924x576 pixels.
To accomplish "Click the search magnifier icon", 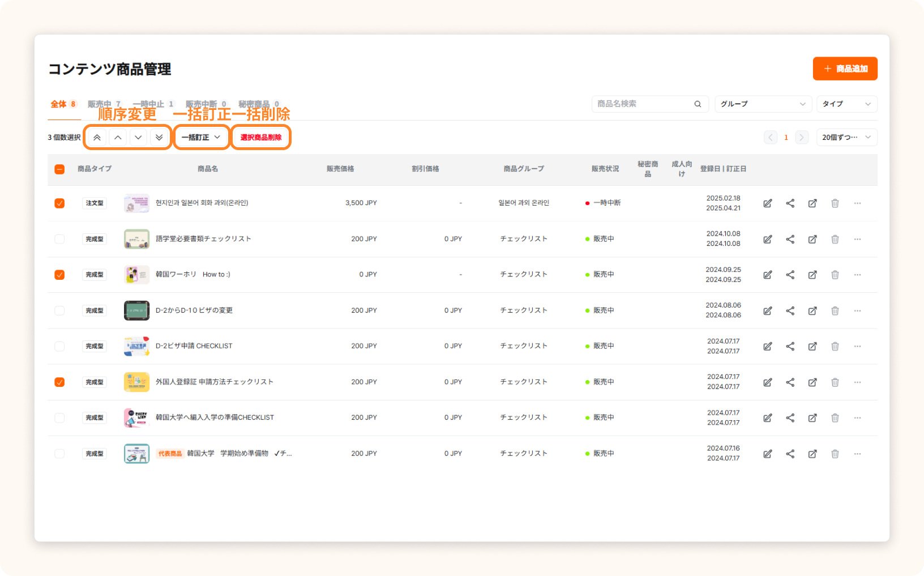I will (698, 104).
